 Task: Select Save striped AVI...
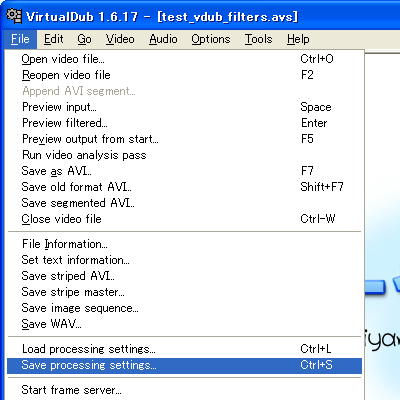pyautogui.click(x=184, y=276)
